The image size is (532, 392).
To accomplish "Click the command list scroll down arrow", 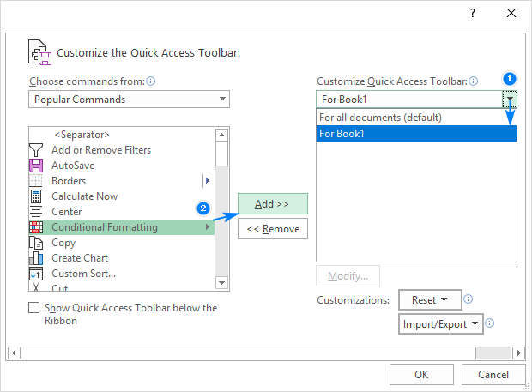I will click(222, 282).
